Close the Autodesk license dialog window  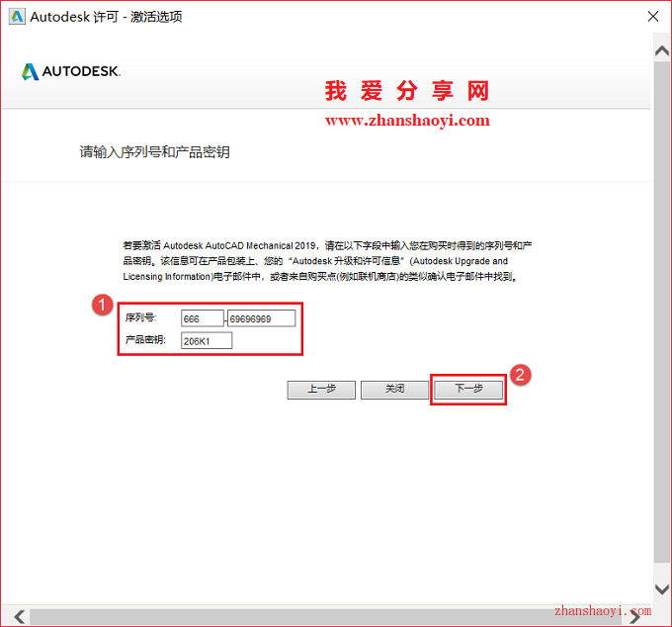652,17
